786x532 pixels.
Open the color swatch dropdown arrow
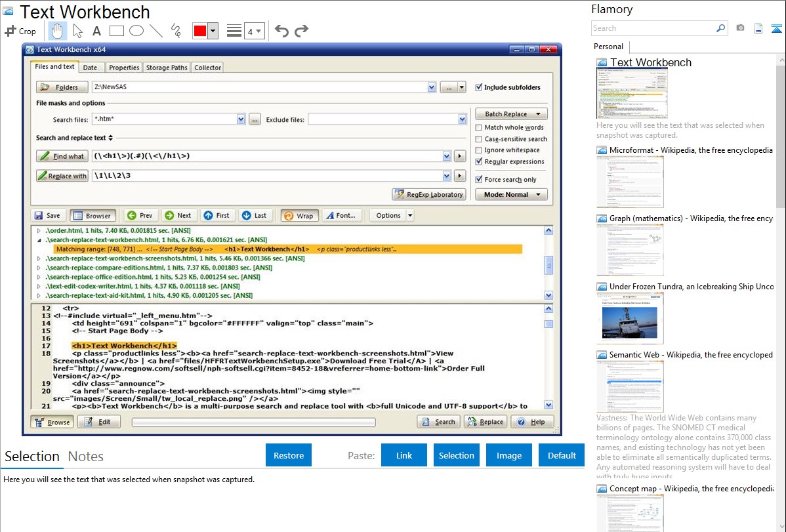click(213, 31)
